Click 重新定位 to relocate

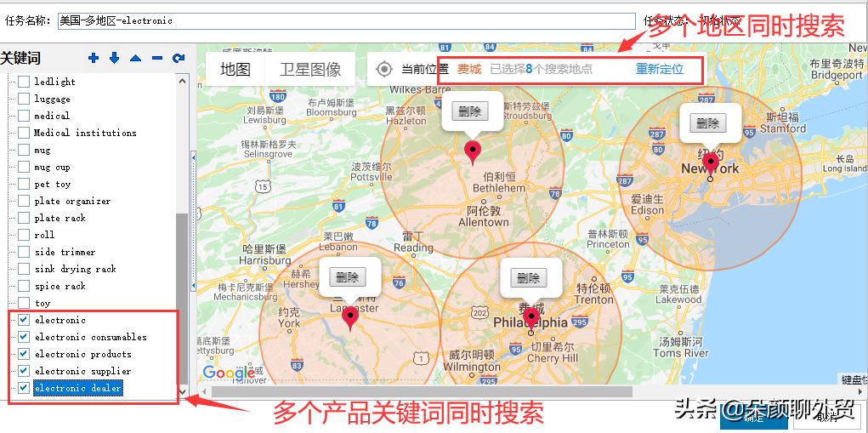(660, 69)
